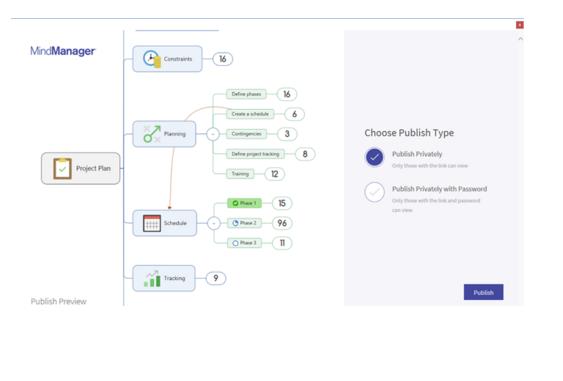
Task: Collapse the Planning branch subtopics
Action: [213, 134]
